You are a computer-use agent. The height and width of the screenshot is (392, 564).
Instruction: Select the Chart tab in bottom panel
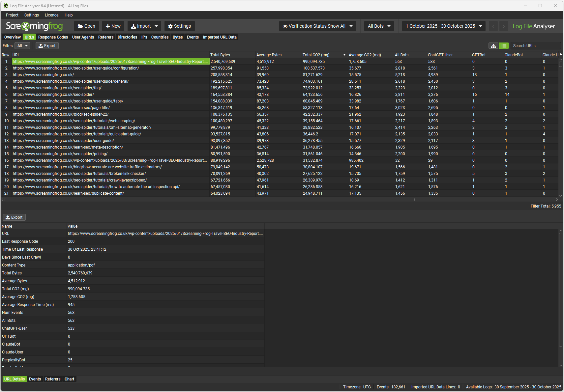69,379
